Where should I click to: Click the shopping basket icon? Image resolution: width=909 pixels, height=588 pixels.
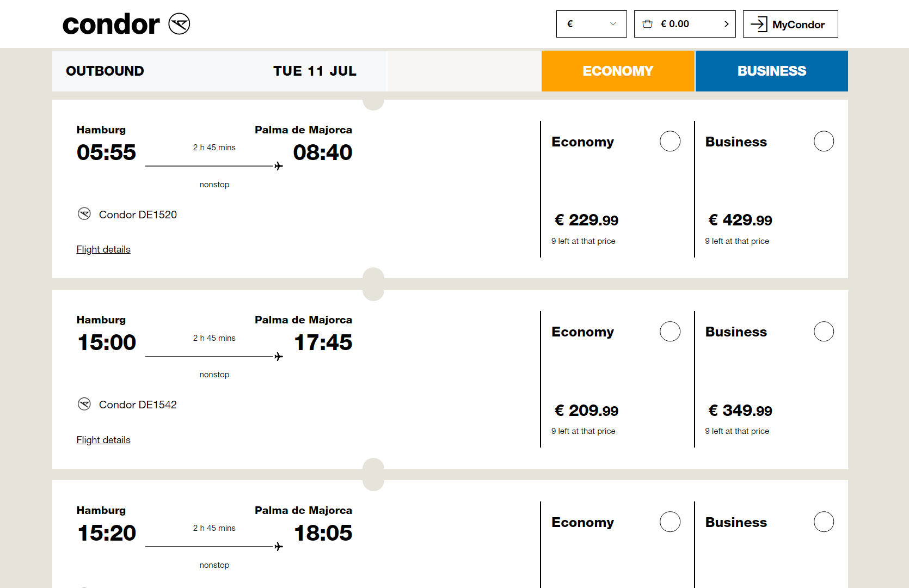coord(647,24)
